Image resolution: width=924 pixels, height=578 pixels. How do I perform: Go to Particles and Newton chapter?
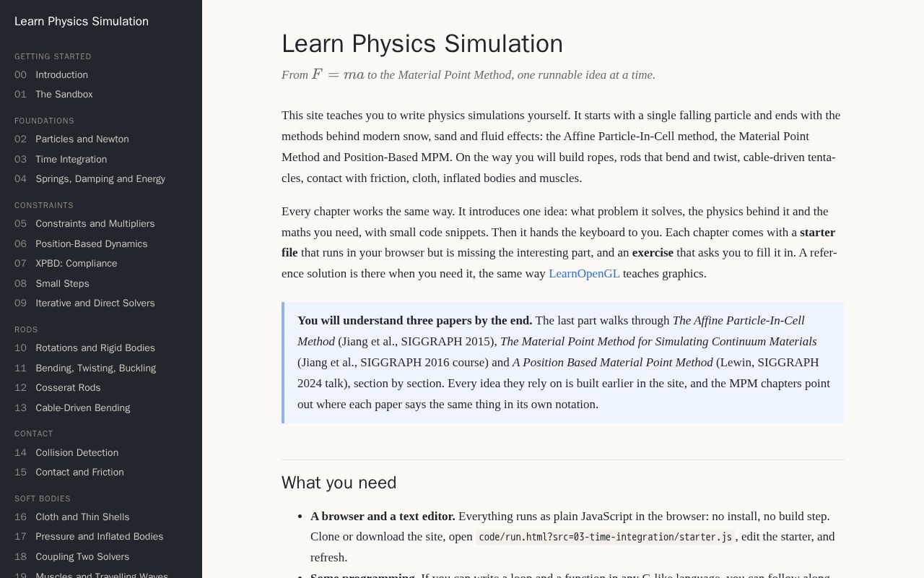tap(71, 139)
